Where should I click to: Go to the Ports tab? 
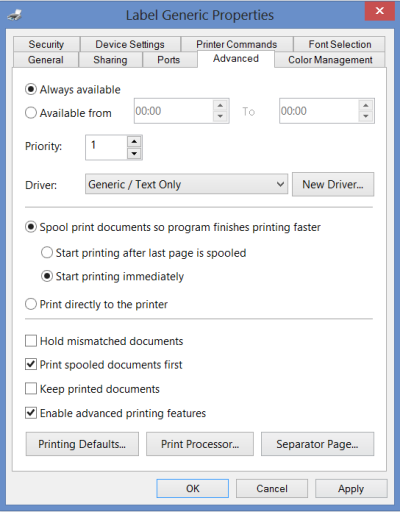point(169,60)
